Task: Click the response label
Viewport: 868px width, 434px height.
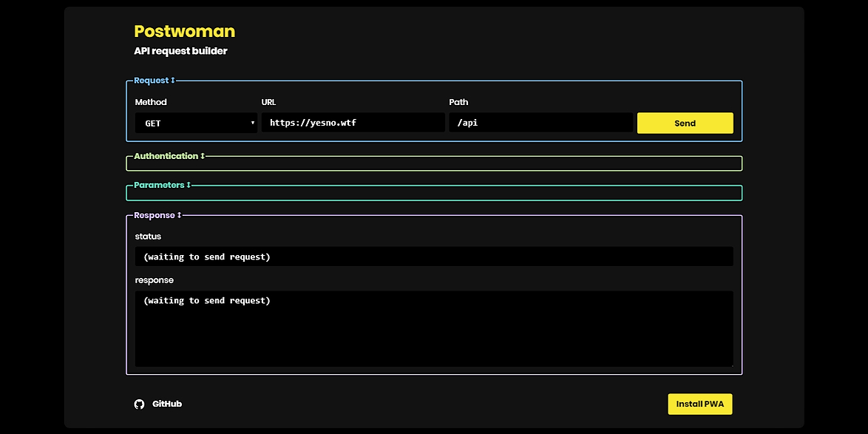Action: point(155,281)
